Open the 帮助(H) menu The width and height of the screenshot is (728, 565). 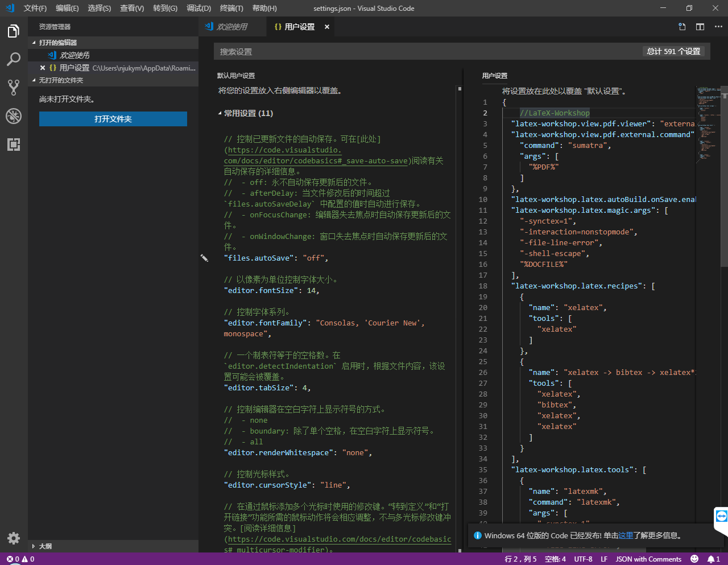click(x=264, y=8)
